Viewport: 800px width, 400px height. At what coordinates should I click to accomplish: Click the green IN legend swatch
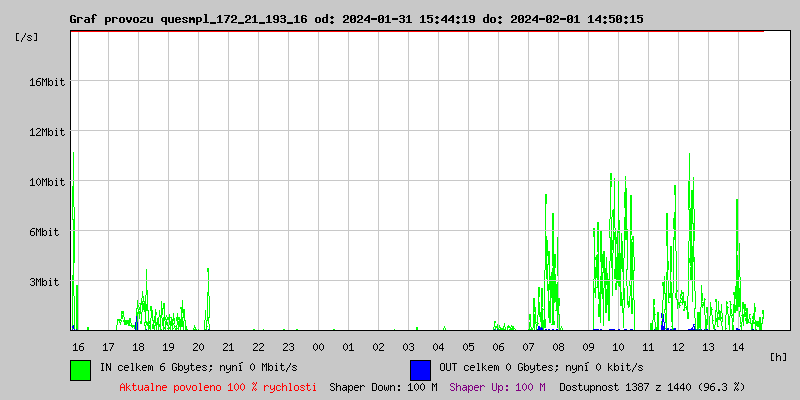click(80, 369)
